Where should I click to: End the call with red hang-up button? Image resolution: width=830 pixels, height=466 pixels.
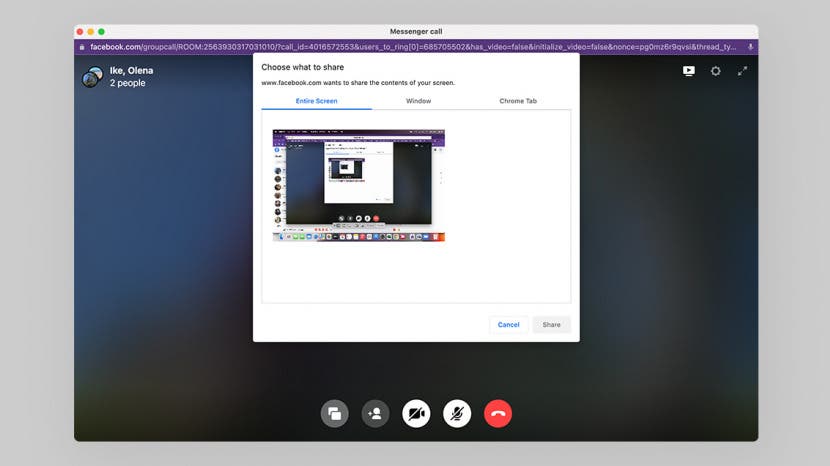click(498, 414)
